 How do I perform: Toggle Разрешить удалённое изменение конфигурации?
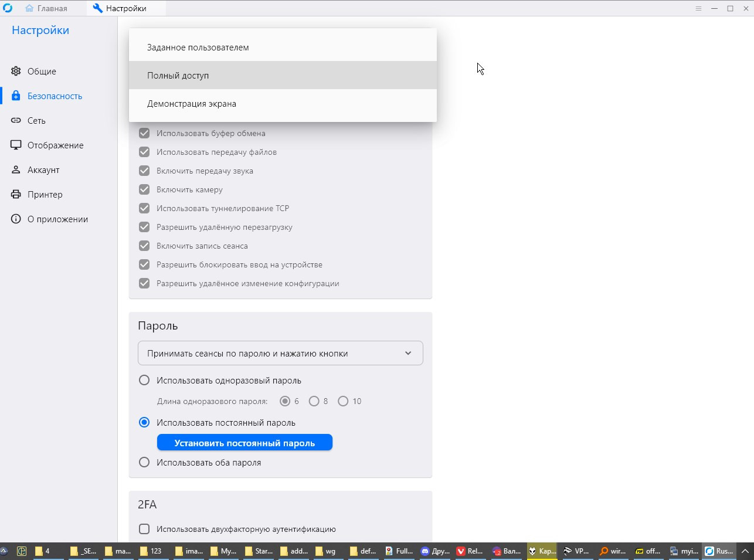[x=144, y=283]
